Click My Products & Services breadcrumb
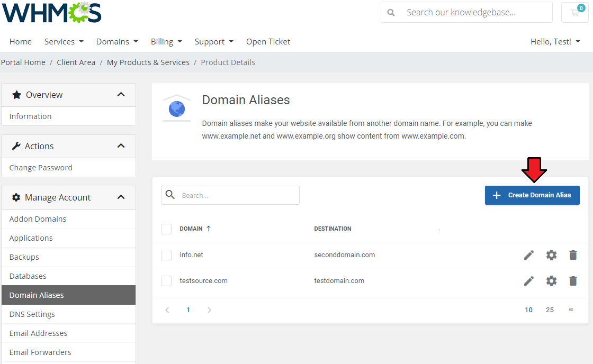This screenshot has height=364, width=593. [148, 62]
